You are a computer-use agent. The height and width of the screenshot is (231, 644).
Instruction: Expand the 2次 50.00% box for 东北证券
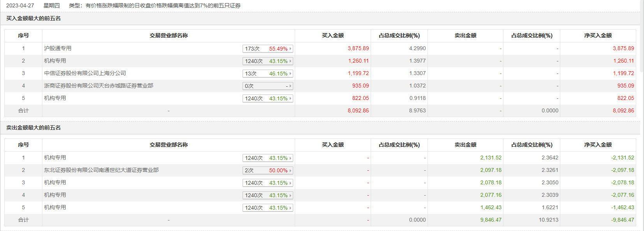point(290,170)
